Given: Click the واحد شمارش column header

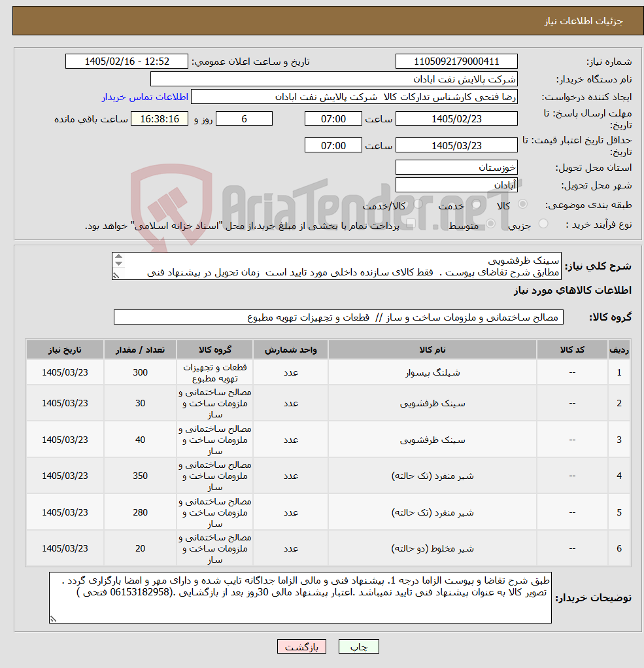Looking at the screenshot, I should [291, 350].
